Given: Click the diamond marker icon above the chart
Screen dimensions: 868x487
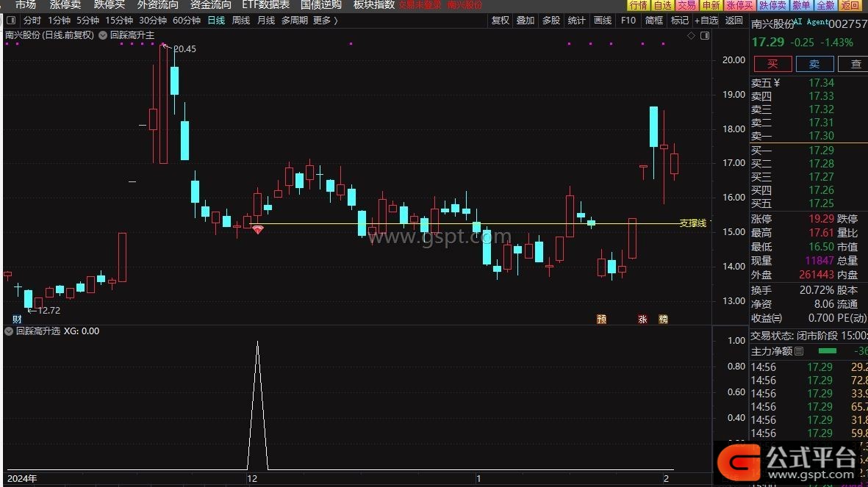Looking at the screenshot, I should [x=691, y=35].
